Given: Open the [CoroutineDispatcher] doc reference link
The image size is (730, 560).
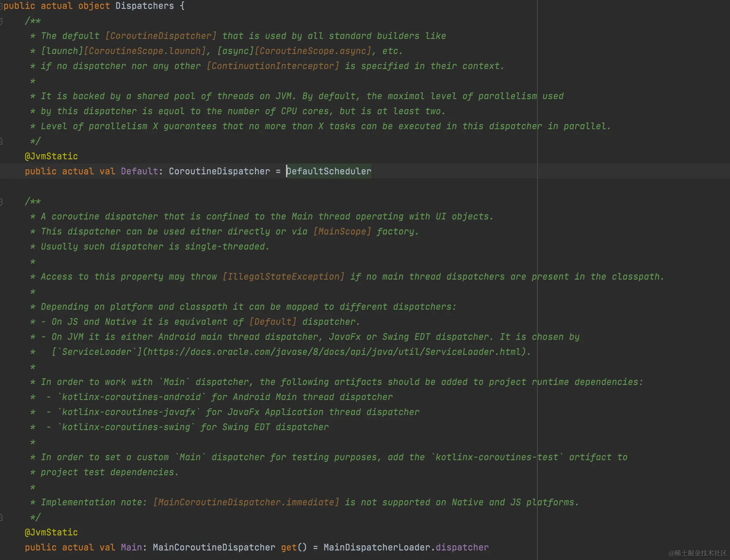Looking at the screenshot, I should 161,36.
